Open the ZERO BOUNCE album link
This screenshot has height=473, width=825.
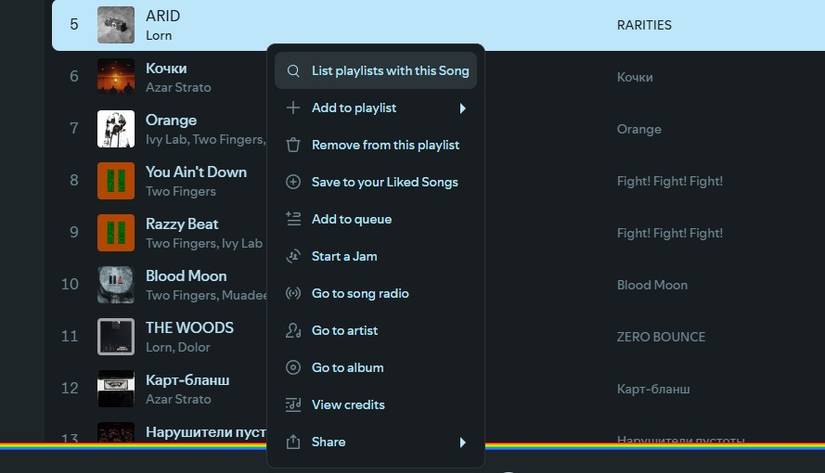pos(661,337)
